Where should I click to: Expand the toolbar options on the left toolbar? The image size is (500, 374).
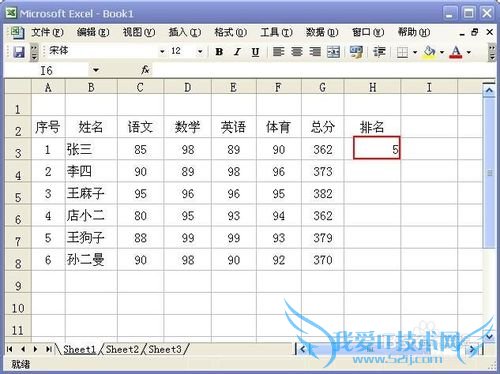tap(34, 52)
